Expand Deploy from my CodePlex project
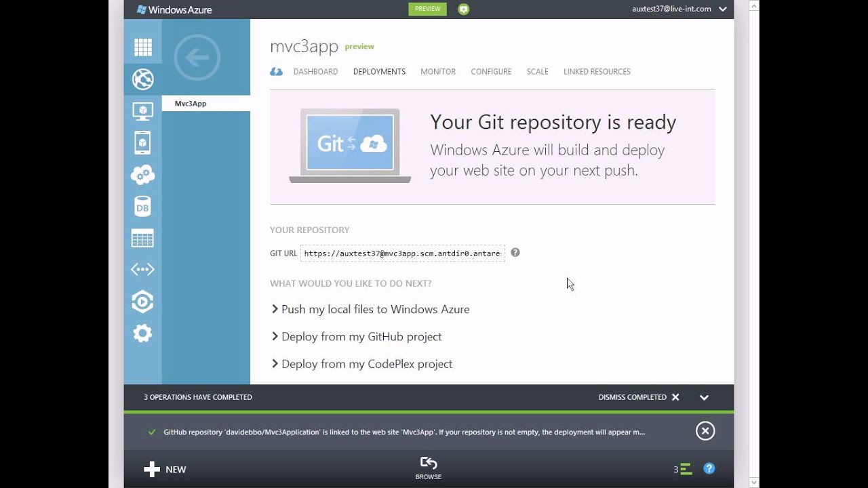 362,364
